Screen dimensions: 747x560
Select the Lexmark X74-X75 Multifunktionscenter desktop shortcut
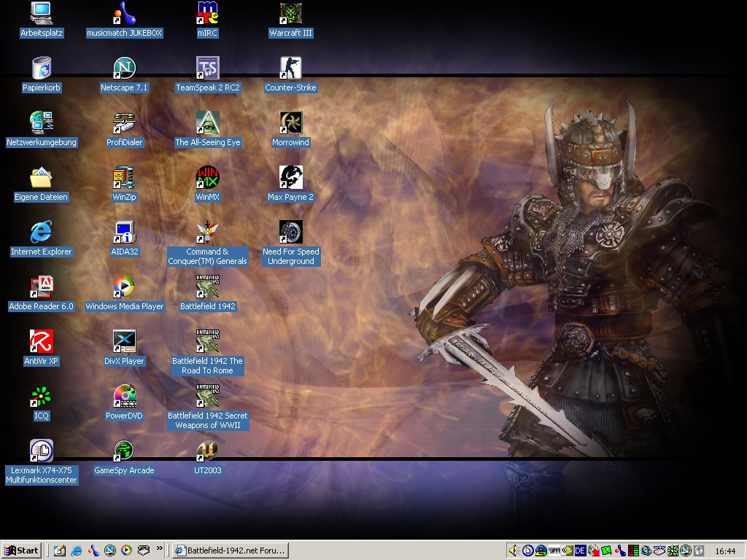pos(42,462)
